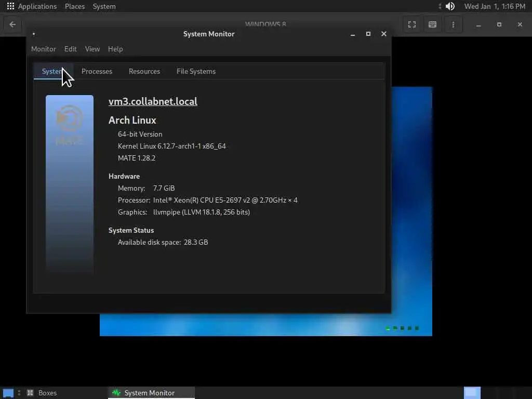The height and width of the screenshot is (399, 532).
Task: Close the Boxes window
Action: tap(520, 24)
